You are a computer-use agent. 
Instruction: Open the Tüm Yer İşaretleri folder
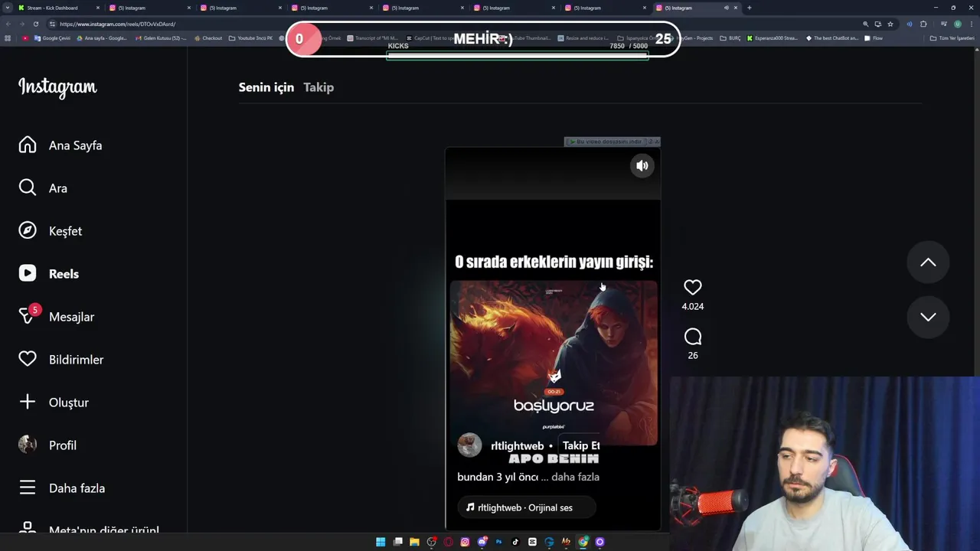(x=952, y=38)
